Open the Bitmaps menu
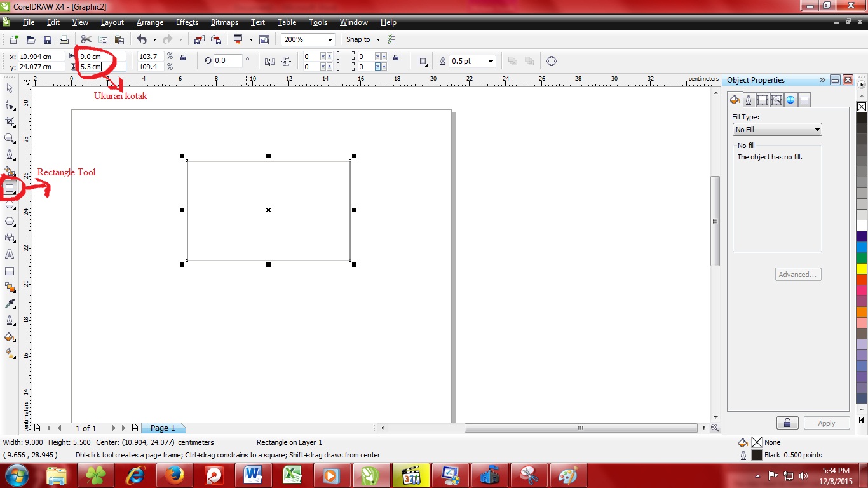This screenshot has width=868, height=488. pyautogui.click(x=224, y=22)
